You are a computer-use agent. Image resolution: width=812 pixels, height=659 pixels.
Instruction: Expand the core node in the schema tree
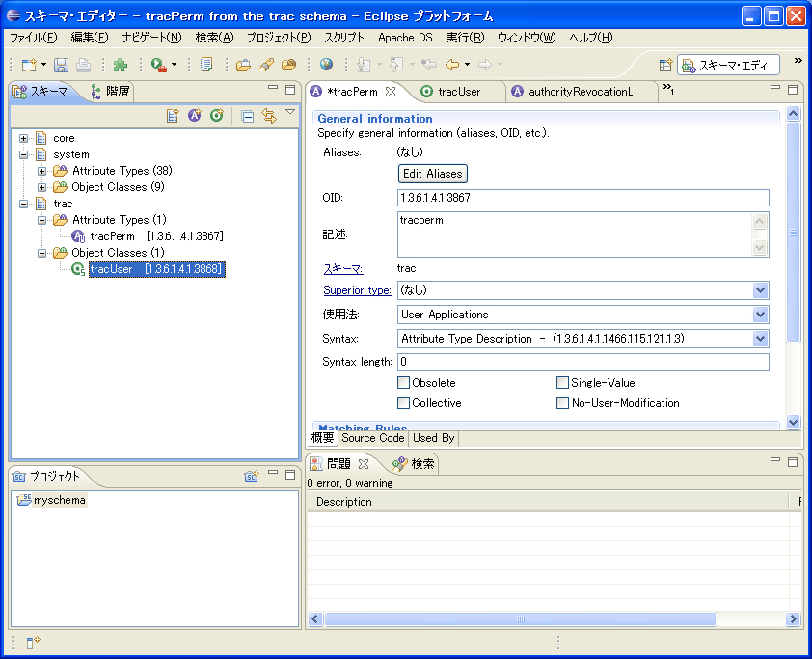click(x=24, y=138)
